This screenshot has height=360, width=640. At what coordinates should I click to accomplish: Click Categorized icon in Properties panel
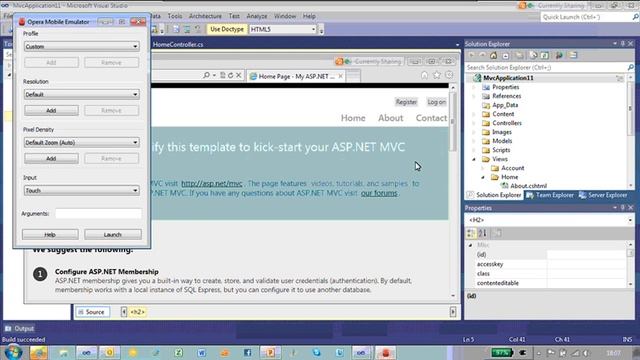coord(471,233)
